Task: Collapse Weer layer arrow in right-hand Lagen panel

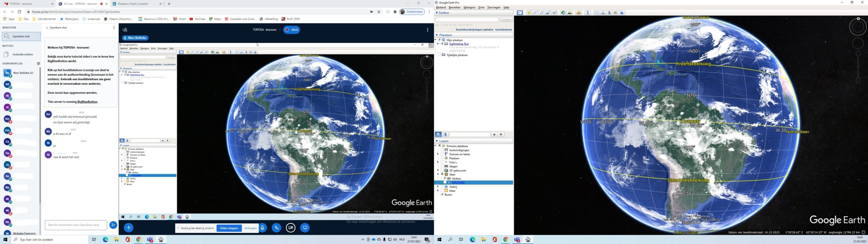Action: pyautogui.click(x=438, y=174)
